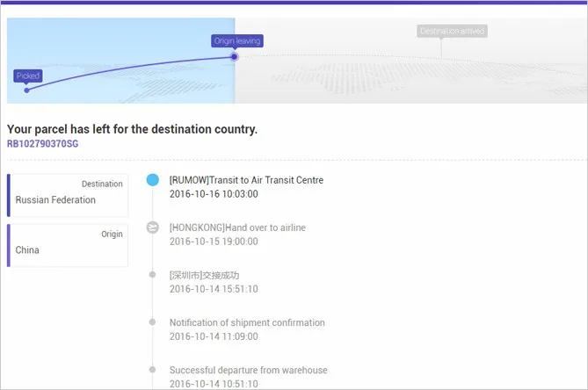This screenshot has height=390, width=588.
Task: Click timestamp '2016-10-14 10:51:10'
Action: pos(214,384)
